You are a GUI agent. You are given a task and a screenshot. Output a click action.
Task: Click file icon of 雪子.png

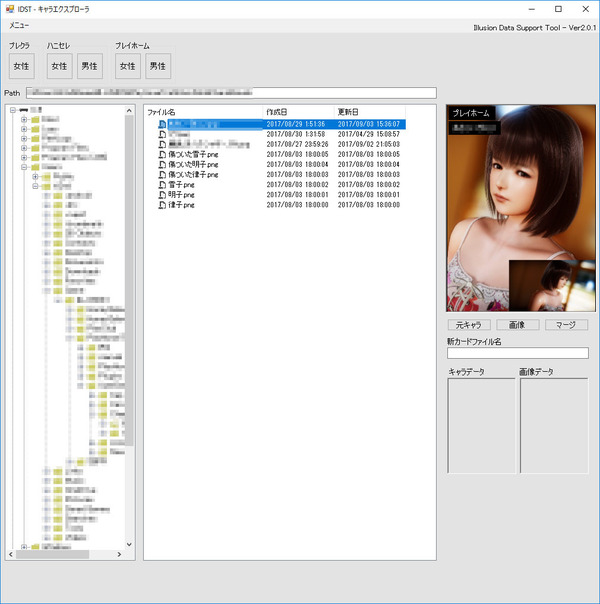click(162, 185)
